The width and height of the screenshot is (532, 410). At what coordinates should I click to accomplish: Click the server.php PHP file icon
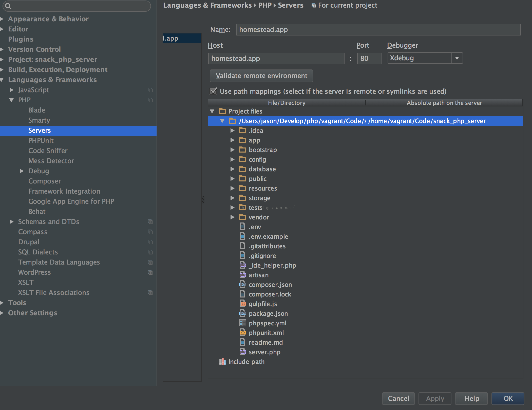point(243,352)
